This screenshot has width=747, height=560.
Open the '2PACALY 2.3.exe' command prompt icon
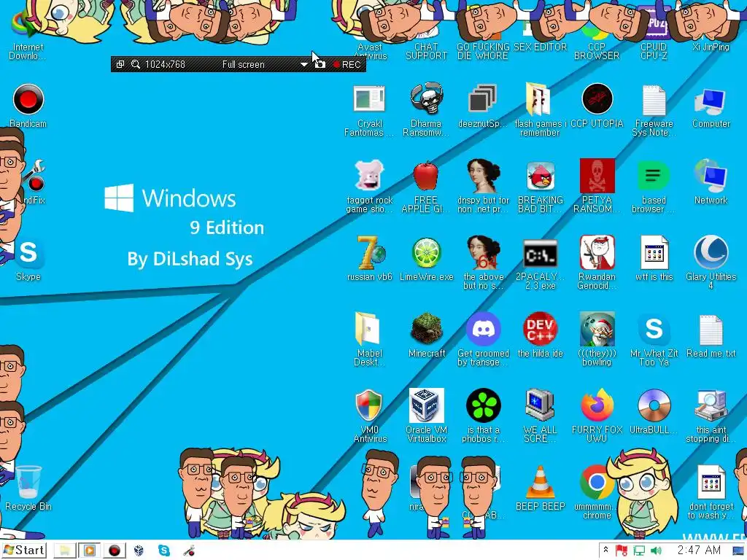[x=541, y=253]
